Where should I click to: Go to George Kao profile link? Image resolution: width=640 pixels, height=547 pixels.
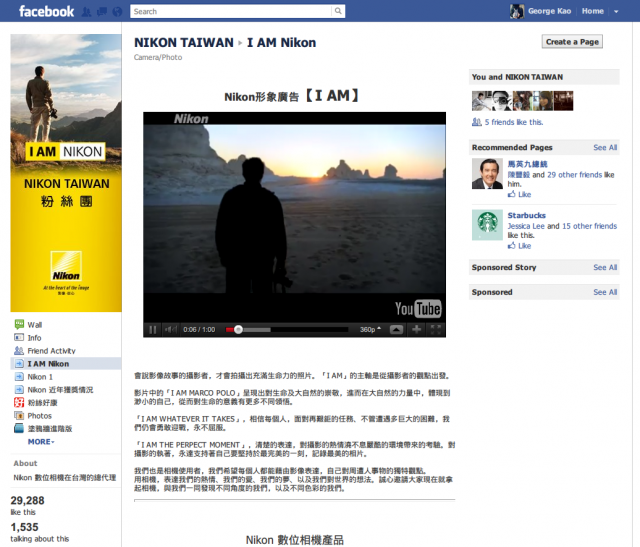(x=549, y=11)
